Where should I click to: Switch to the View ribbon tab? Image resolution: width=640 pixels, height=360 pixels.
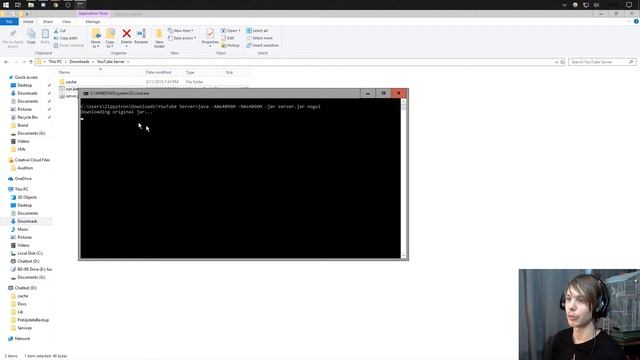pos(67,22)
